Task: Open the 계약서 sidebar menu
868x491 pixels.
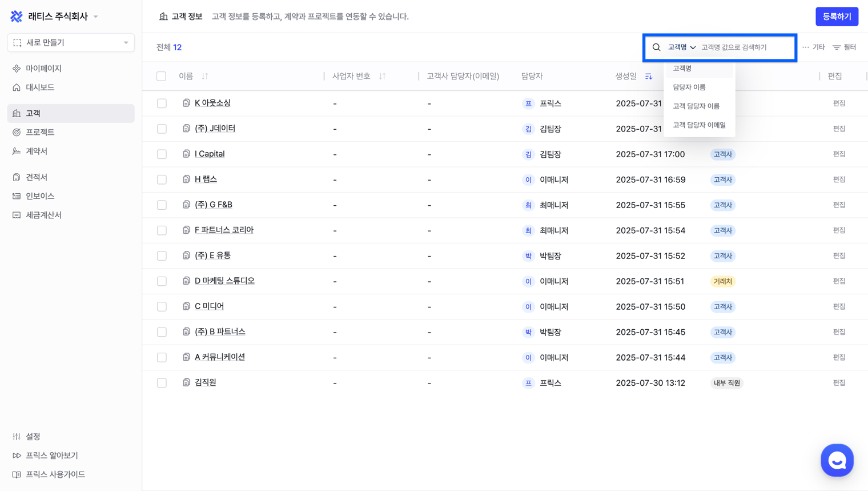Action: [71, 151]
